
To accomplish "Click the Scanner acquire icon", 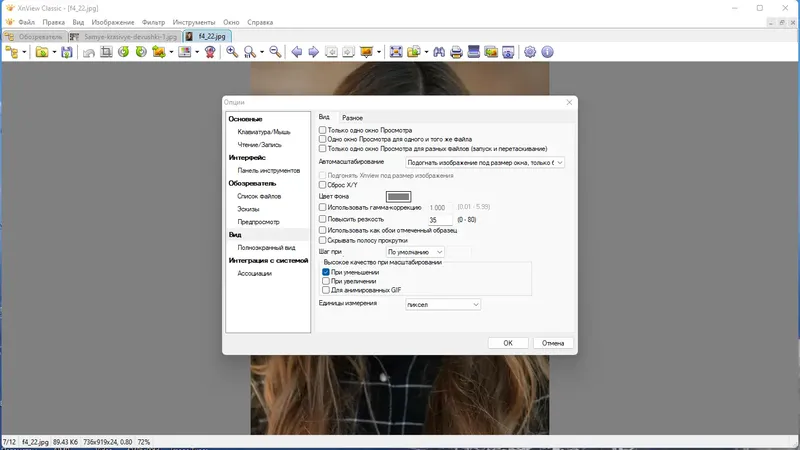I will coord(473,52).
